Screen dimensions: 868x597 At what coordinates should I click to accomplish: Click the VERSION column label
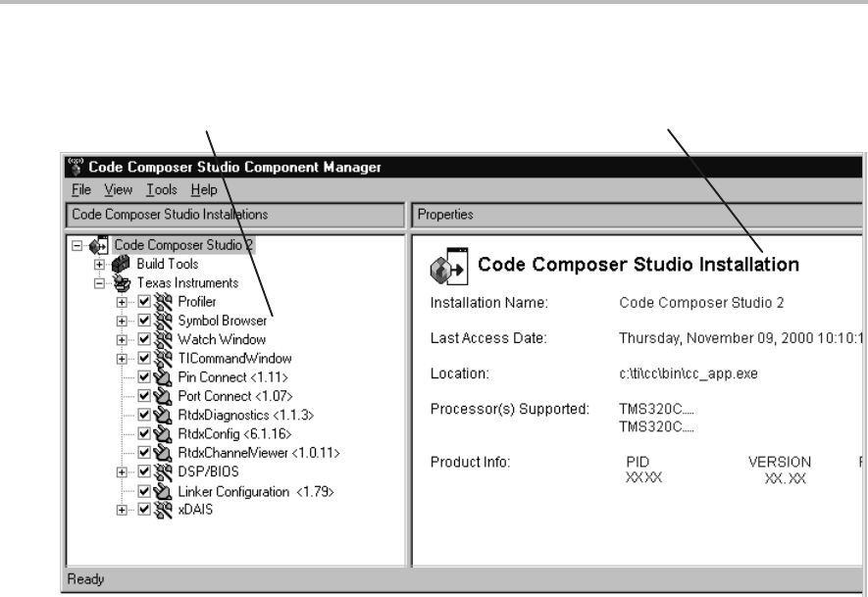click(780, 462)
